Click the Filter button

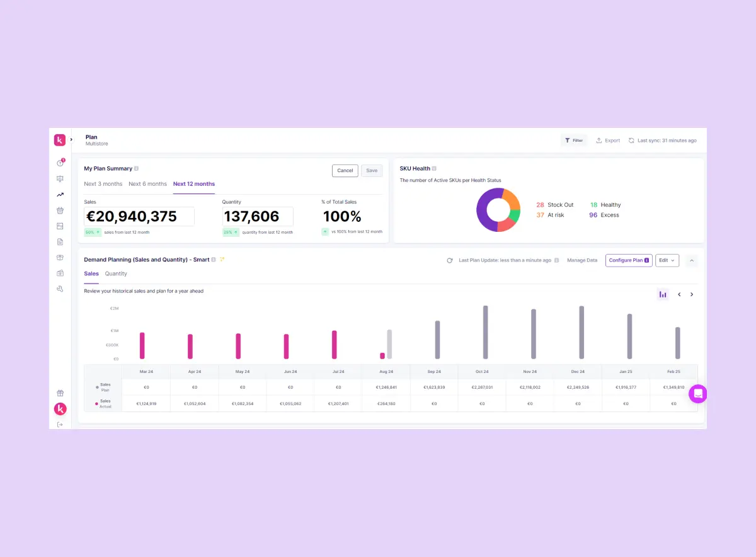pos(574,141)
